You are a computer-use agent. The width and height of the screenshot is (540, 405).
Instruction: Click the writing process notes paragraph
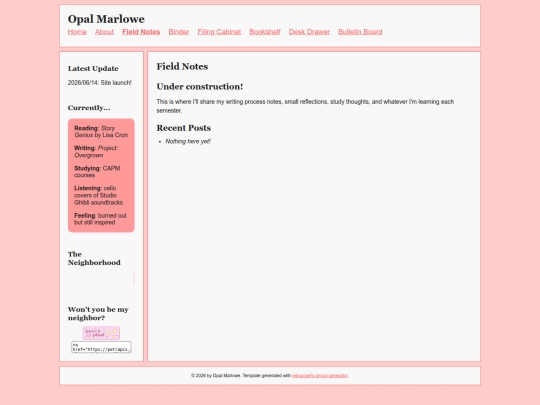click(305, 106)
